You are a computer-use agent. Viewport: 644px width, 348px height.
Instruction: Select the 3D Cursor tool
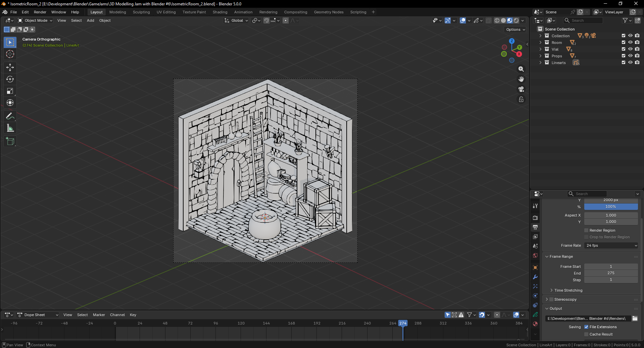click(x=10, y=54)
